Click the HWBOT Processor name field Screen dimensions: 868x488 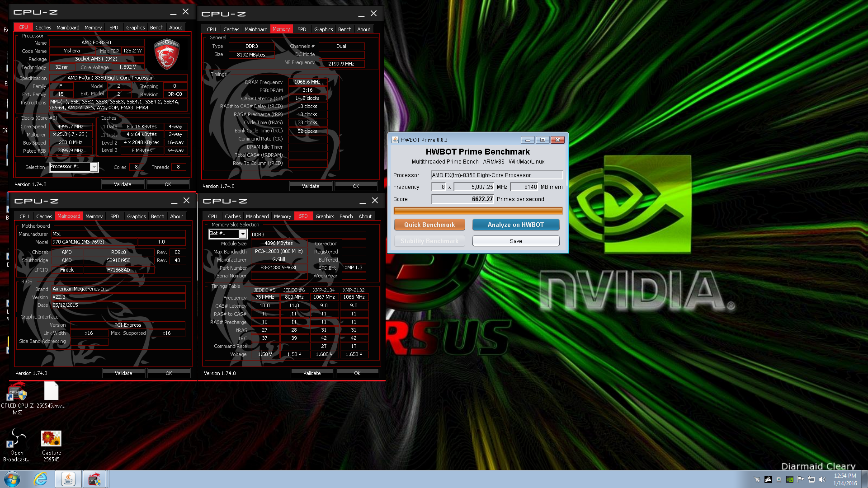[x=497, y=175]
